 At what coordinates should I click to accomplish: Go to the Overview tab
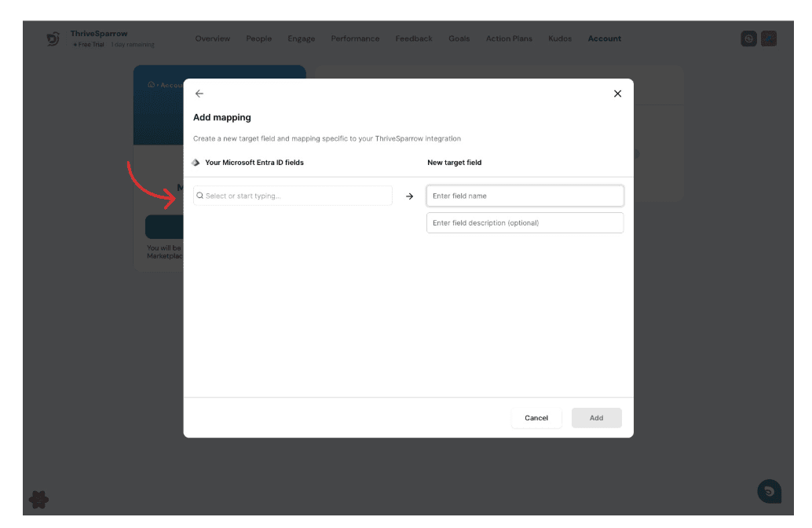point(213,38)
